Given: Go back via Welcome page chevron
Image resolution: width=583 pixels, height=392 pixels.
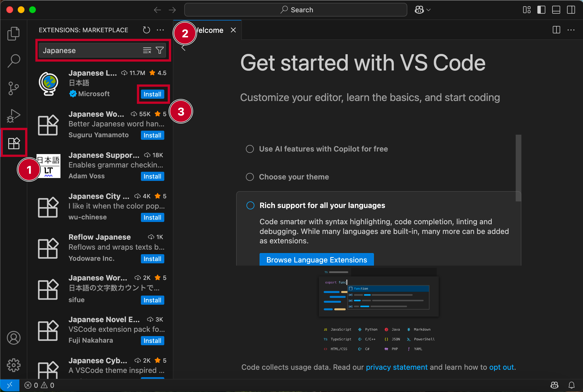Looking at the screenshot, I should click(183, 48).
